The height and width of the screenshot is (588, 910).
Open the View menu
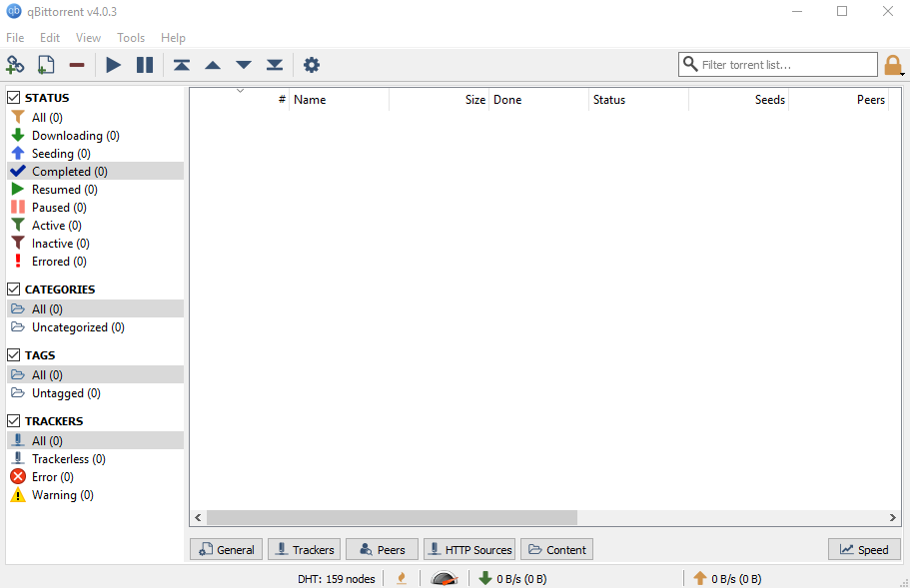pyautogui.click(x=88, y=38)
